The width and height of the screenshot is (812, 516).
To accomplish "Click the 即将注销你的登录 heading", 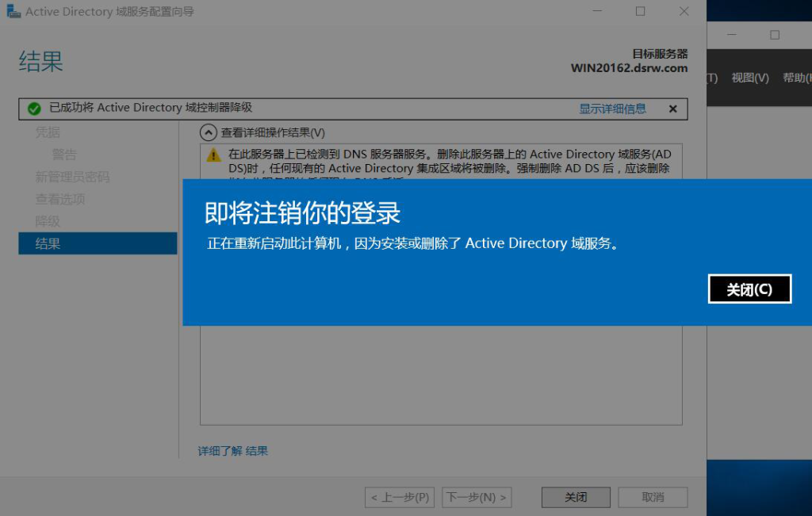I will pos(302,212).
